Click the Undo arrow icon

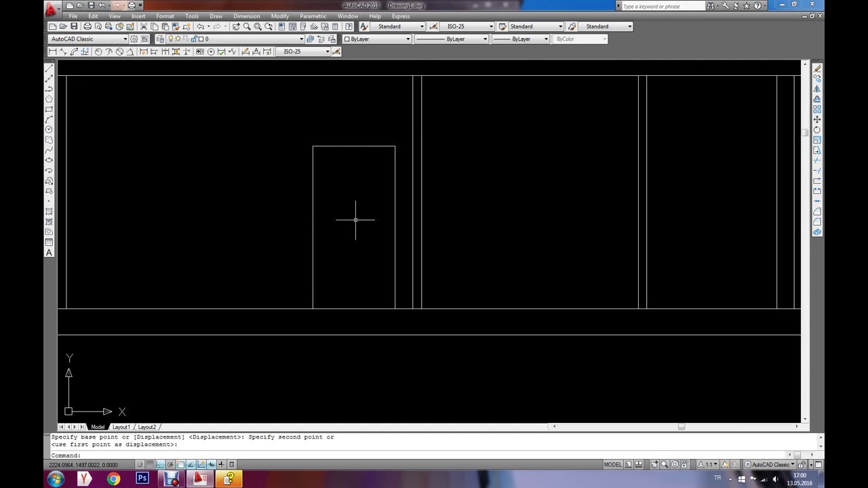point(201,26)
